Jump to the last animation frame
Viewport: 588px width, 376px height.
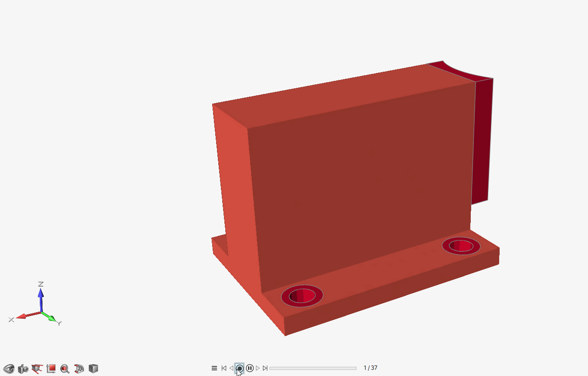coord(265,368)
